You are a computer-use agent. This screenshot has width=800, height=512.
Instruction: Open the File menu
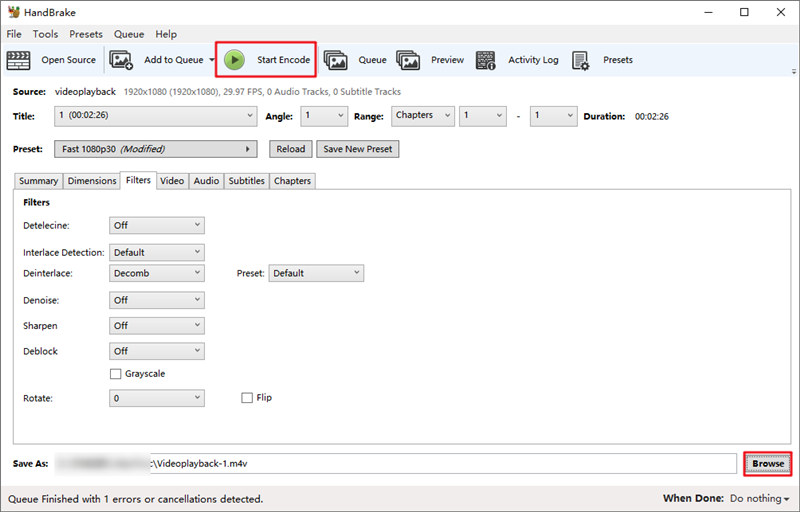[x=14, y=34]
